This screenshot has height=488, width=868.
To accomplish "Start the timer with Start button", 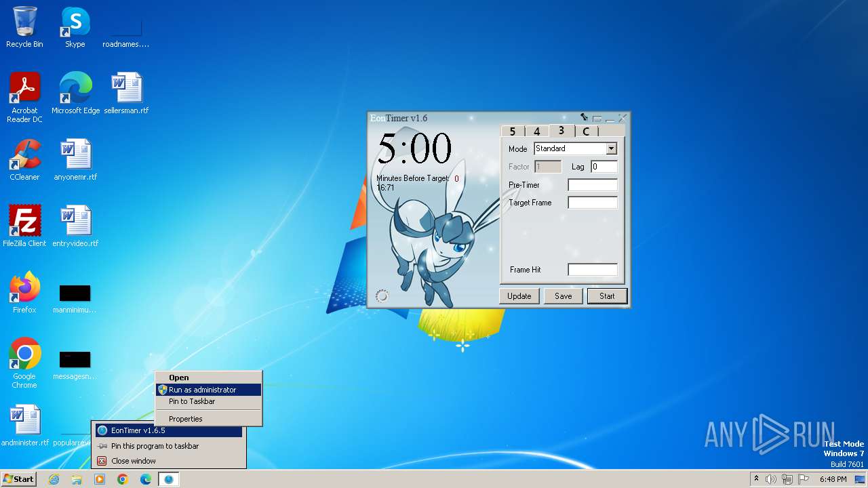I will tap(607, 296).
